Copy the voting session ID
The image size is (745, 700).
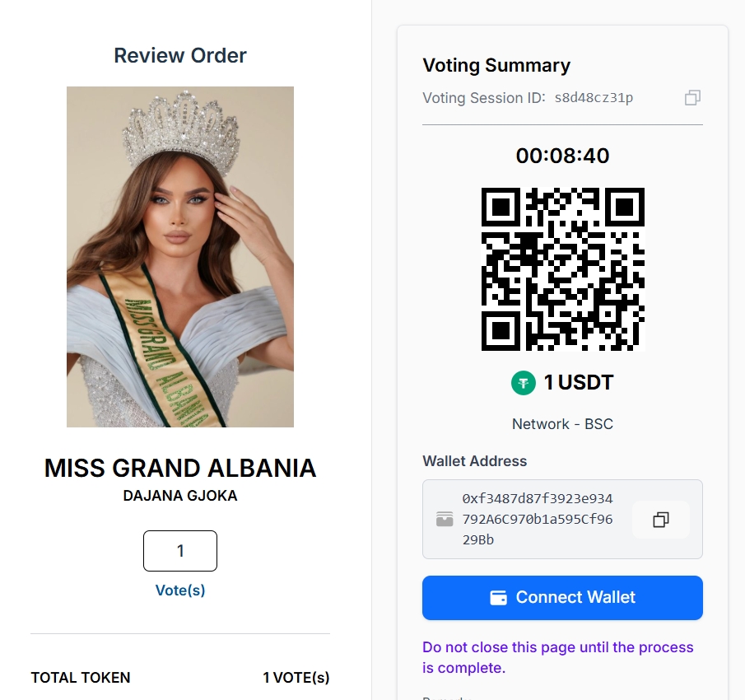coord(692,98)
